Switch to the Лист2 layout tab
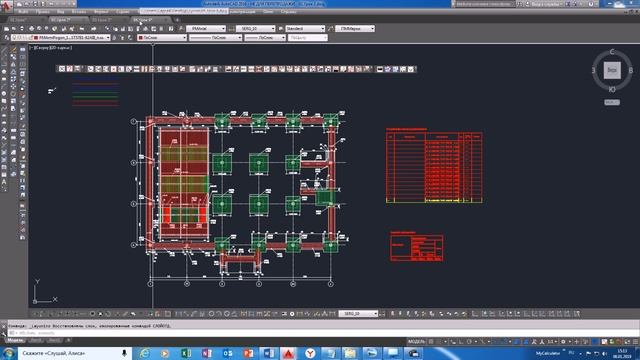640x360 pixels. [x=54, y=340]
